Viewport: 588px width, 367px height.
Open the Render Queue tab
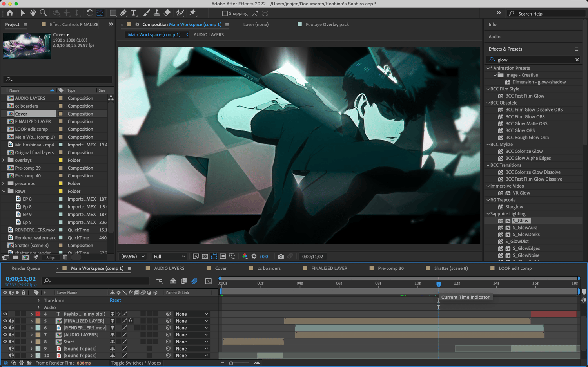[x=25, y=268]
